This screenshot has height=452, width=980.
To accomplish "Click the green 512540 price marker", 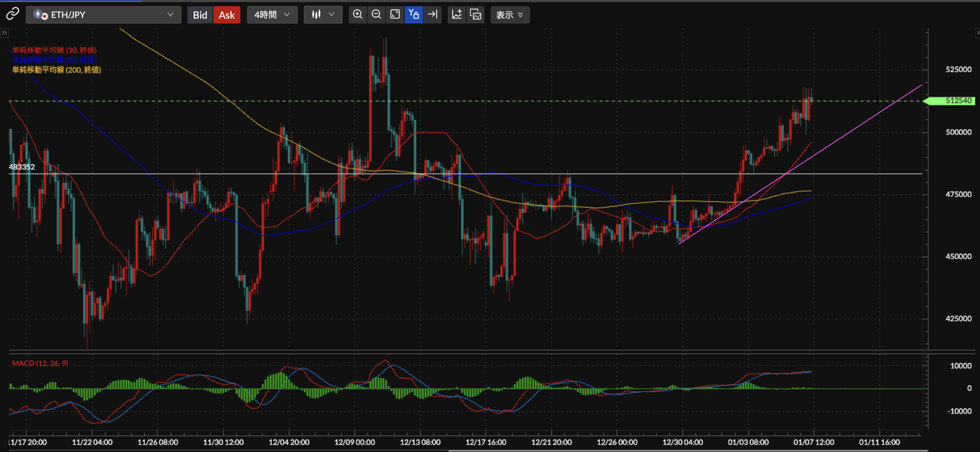I will coord(957,101).
